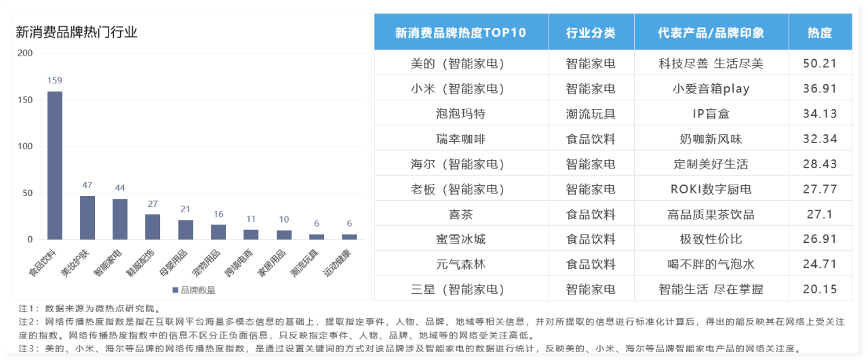Click the y-axis value 200
This screenshot has width=868, height=363.
pos(24,53)
